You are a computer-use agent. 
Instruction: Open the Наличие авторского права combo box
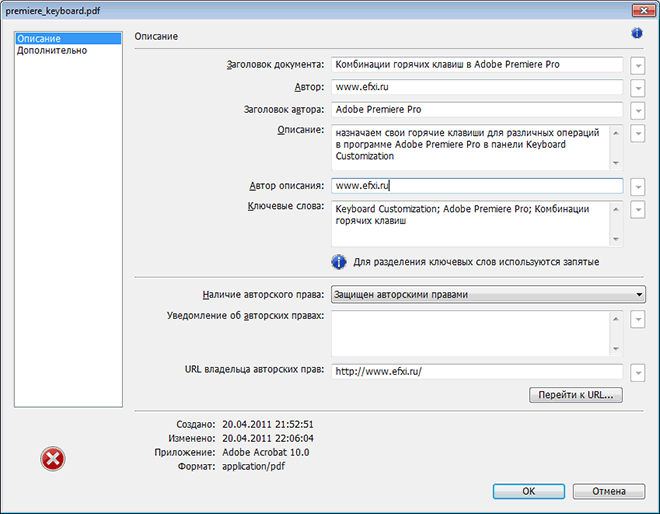[x=488, y=294]
